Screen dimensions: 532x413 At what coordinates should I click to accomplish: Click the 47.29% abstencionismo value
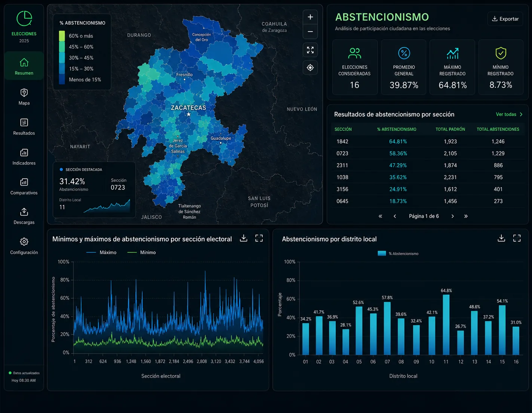[398, 165]
